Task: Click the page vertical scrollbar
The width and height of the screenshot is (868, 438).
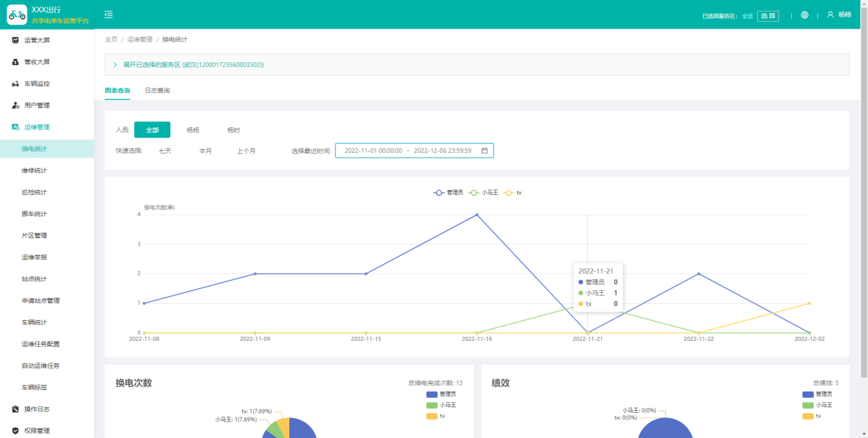Action: pyautogui.click(x=865, y=194)
